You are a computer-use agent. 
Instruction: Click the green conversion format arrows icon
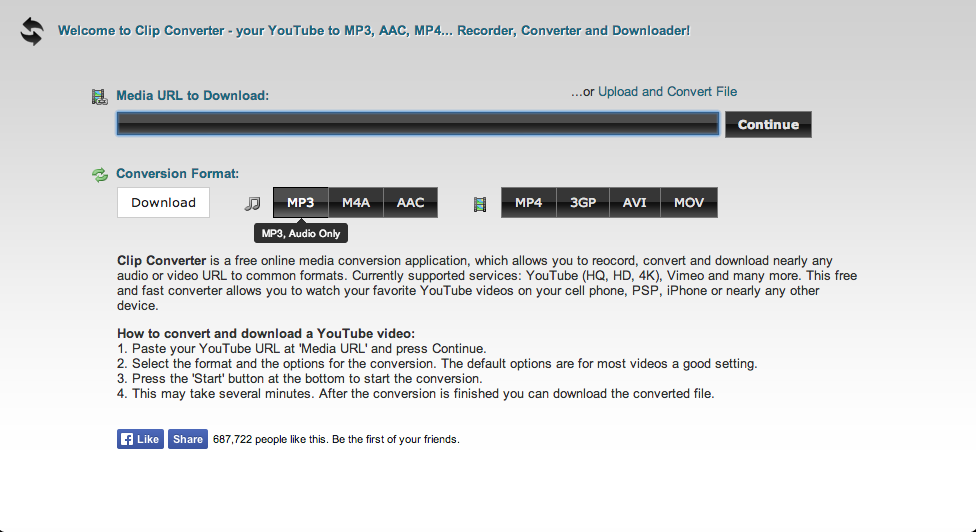point(100,175)
